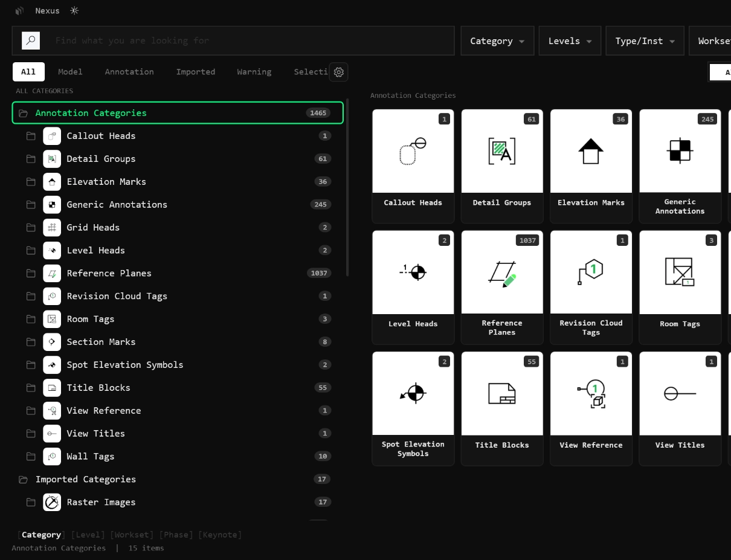Open the Levels dropdown filter
Viewport: 731px width, 560px height.
(x=570, y=41)
